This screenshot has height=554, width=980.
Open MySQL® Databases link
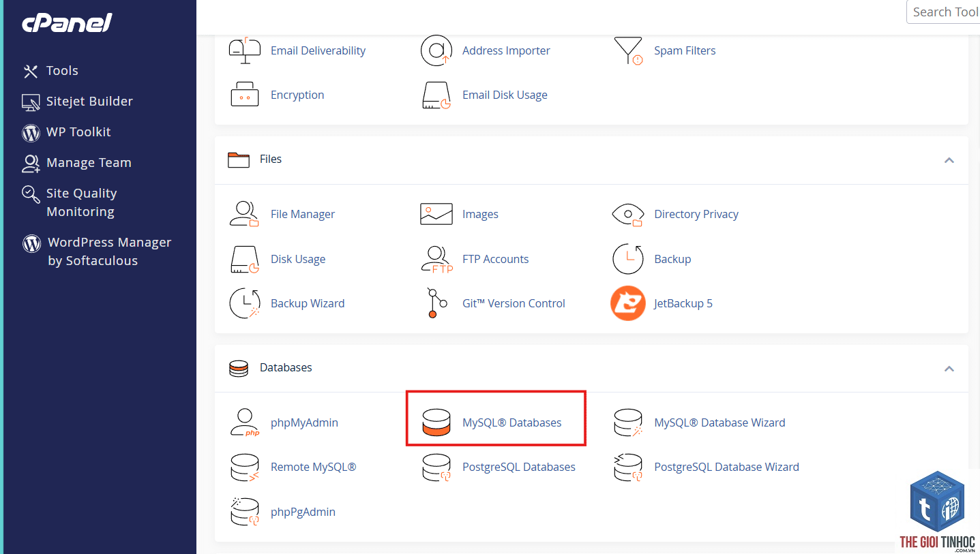pyautogui.click(x=512, y=422)
